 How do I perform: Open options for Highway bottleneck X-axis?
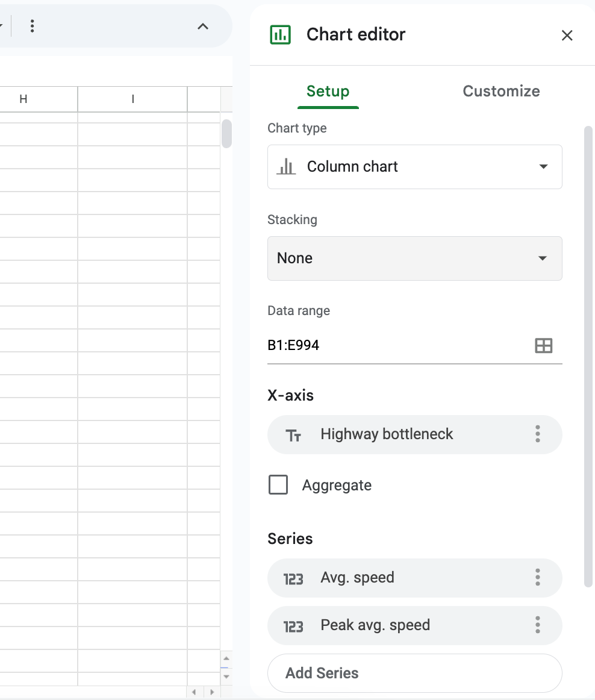pyautogui.click(x=538, y=434)
